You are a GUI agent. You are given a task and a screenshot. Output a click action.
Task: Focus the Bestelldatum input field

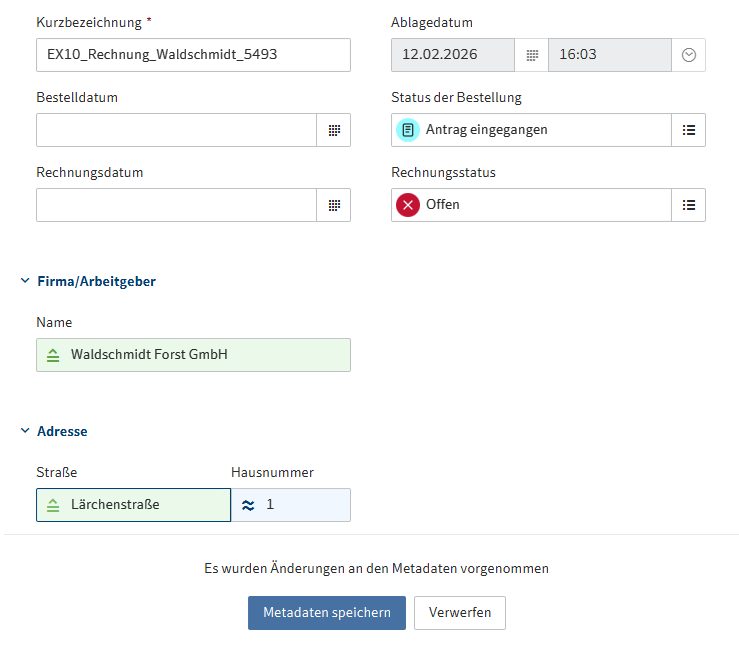coord(176,130)
